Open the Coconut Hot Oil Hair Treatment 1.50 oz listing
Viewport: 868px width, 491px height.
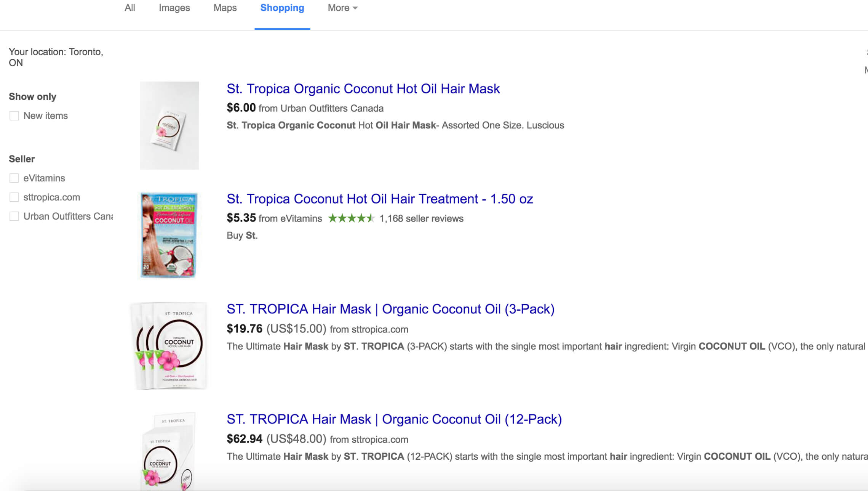point(379,199)
